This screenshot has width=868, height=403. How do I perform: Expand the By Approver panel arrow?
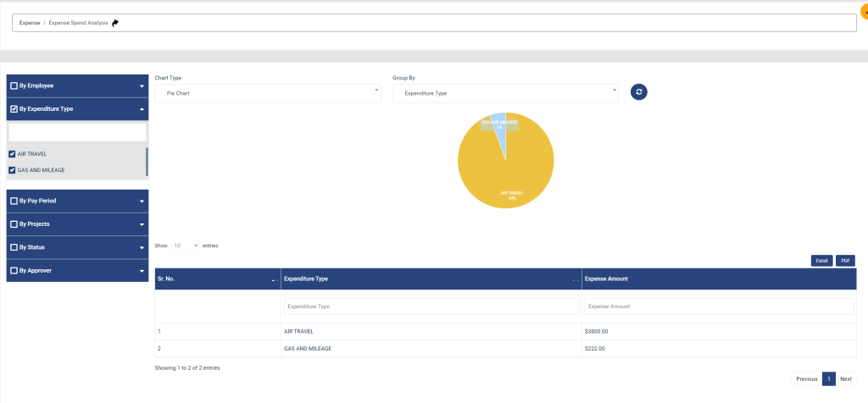point(142,271)
